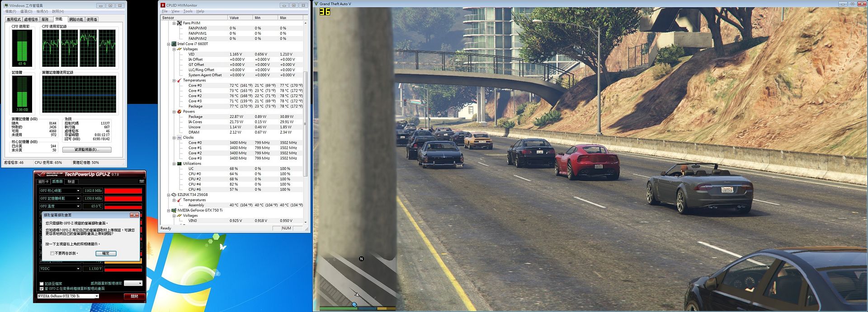Open the 說明(H) menu in Task Manager

[58, 11]
